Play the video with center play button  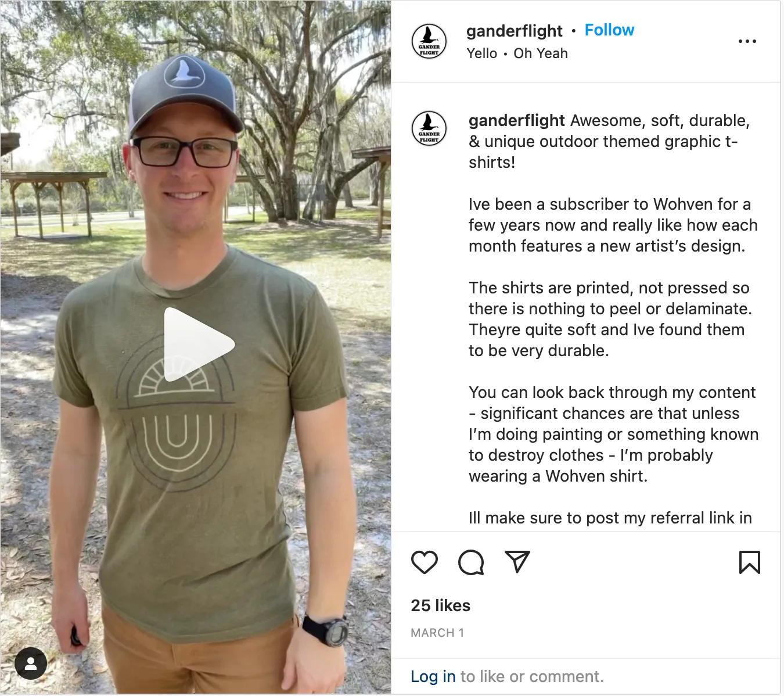tap(199, 345)
